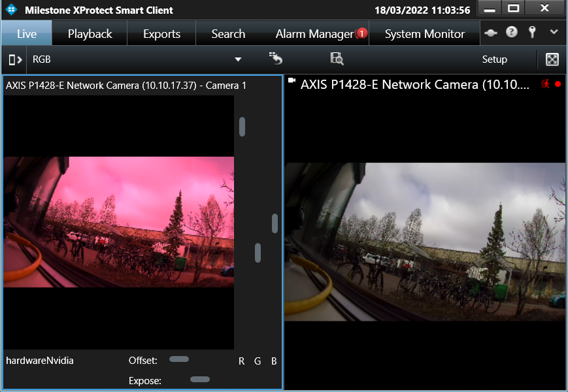Close the Smart Client window
The width and height of the screenshot is (568, 392).
coord(544,8)
